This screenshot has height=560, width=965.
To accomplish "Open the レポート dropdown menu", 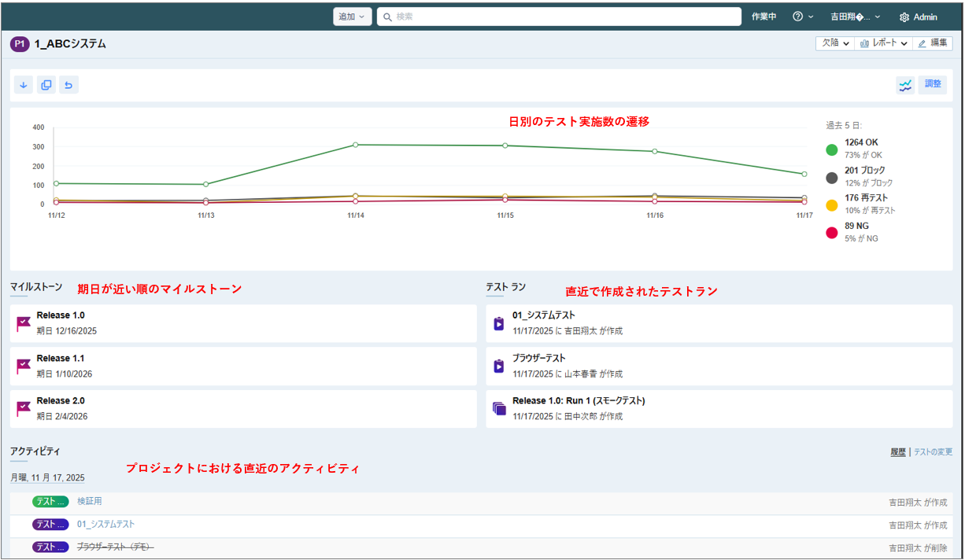I will (884, 43).
